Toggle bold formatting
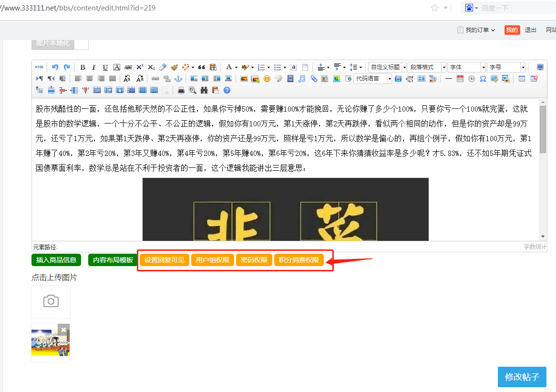Viewport: 556px width, 392px height. click(82, 67)
